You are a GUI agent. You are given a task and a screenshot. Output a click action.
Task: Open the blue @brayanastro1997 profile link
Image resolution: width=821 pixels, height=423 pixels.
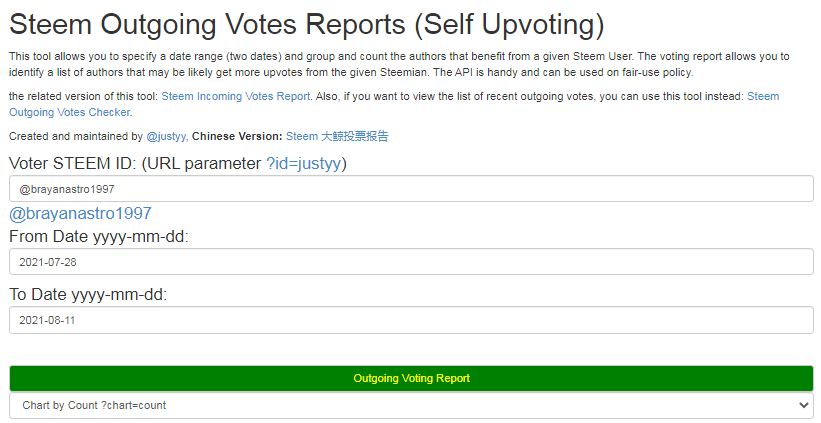[x=80, y=214]
